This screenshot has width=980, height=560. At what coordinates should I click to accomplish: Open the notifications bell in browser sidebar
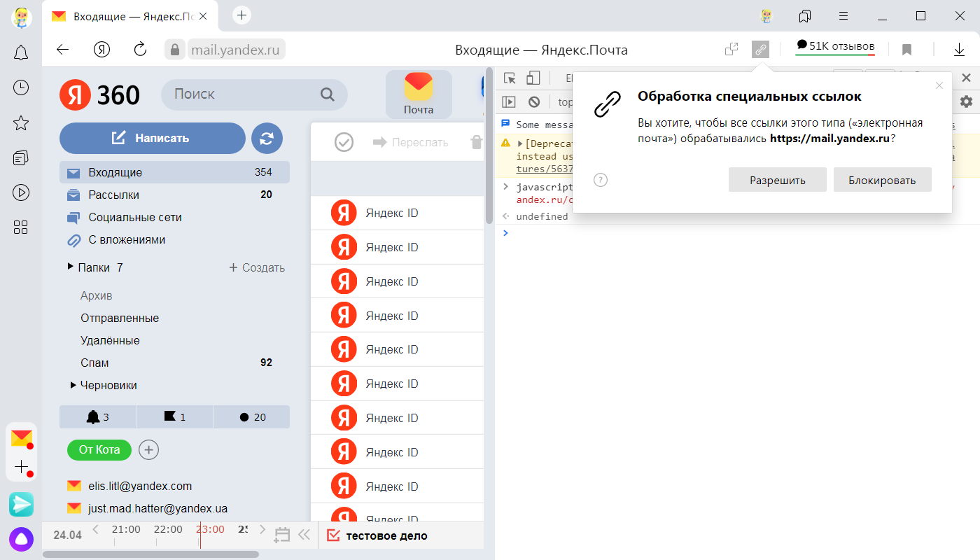[x=21, y=52]
